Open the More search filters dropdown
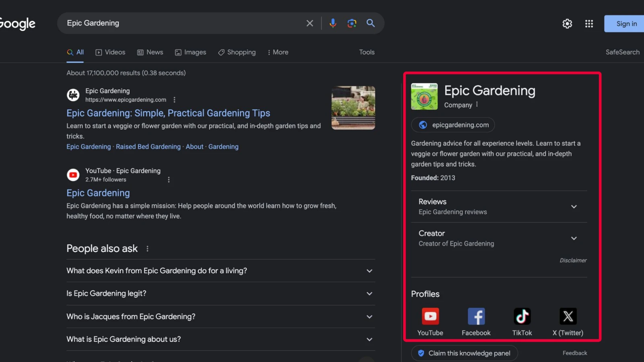This screenshot has width=644, height=362. (x=278, y=52)
